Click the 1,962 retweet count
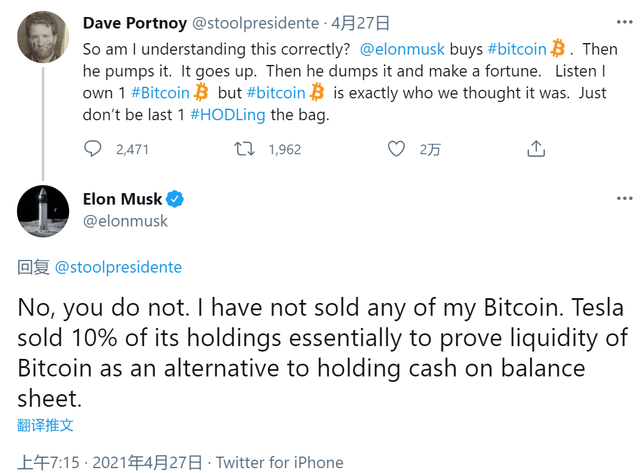This screenshot has height=473, width=640. pyautogui.click(x=284, y=149)
